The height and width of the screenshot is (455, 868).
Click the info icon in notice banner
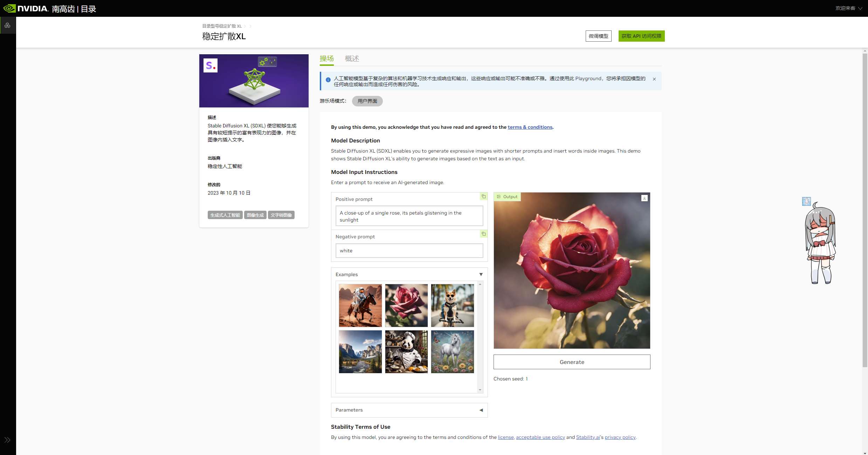328,80
